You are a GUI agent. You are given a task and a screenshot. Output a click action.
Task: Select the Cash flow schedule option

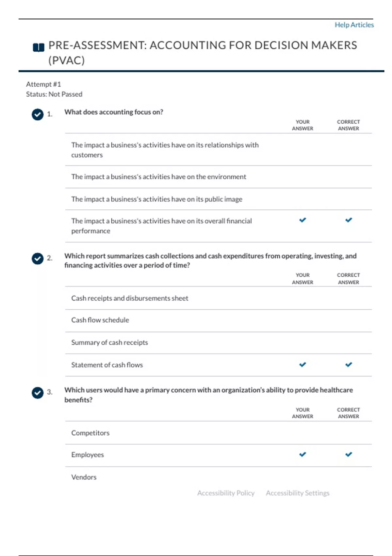point(218,320)
